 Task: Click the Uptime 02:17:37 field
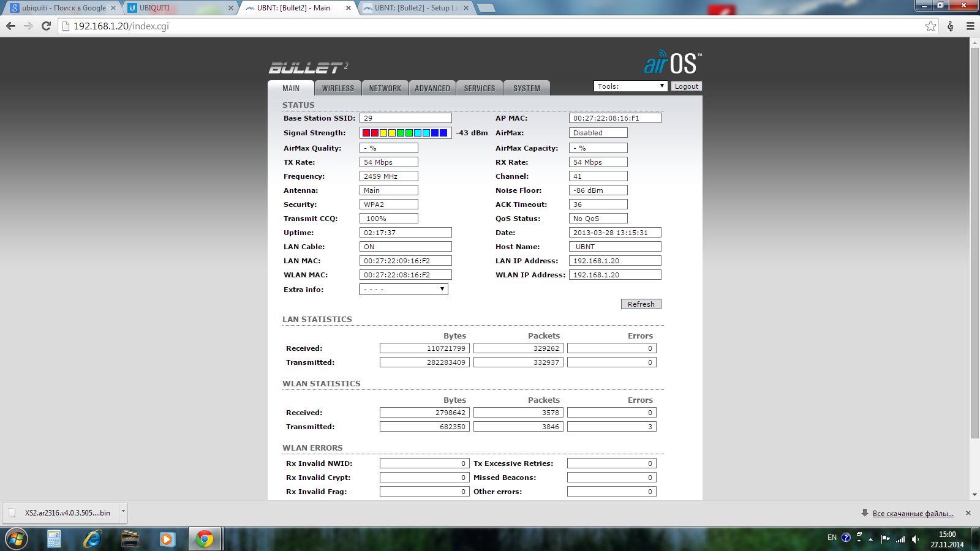(405, 233)
